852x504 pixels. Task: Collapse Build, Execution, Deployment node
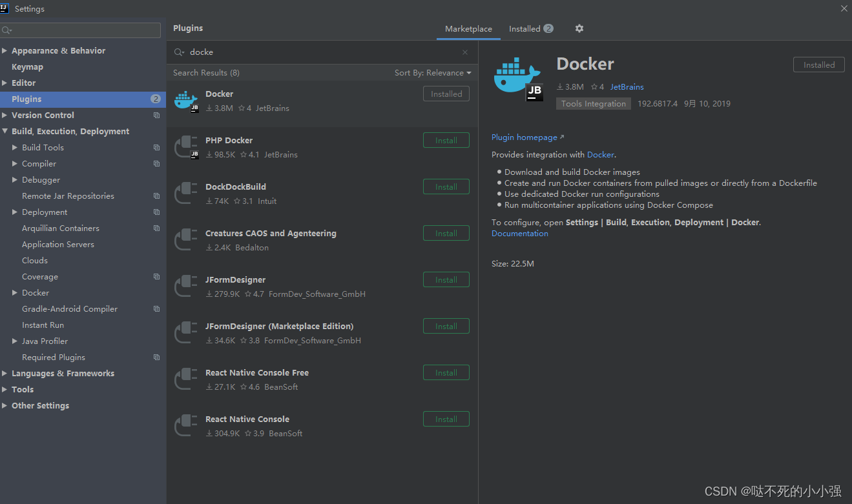5,132
